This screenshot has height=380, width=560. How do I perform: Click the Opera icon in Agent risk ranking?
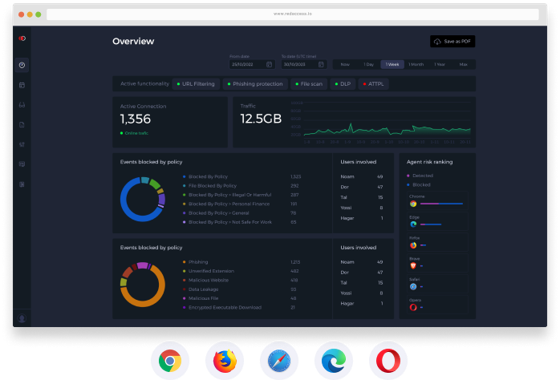[x=413, y=307]
